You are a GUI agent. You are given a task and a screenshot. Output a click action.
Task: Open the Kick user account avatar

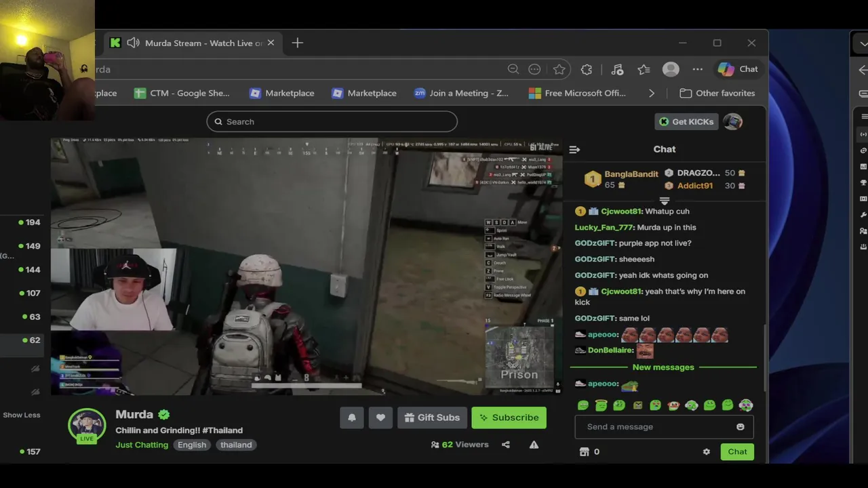(x=732, y=122)
